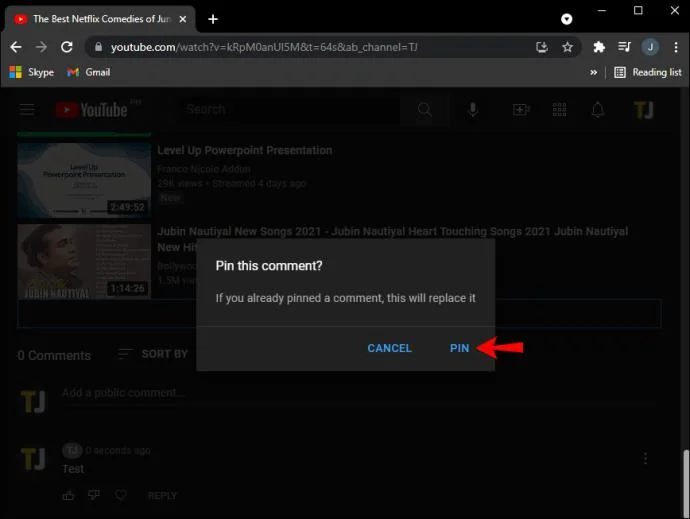The width and height of the screenshot is (690, 519).
Task: Go to the YouTube home logo
Action: point(92,110)
